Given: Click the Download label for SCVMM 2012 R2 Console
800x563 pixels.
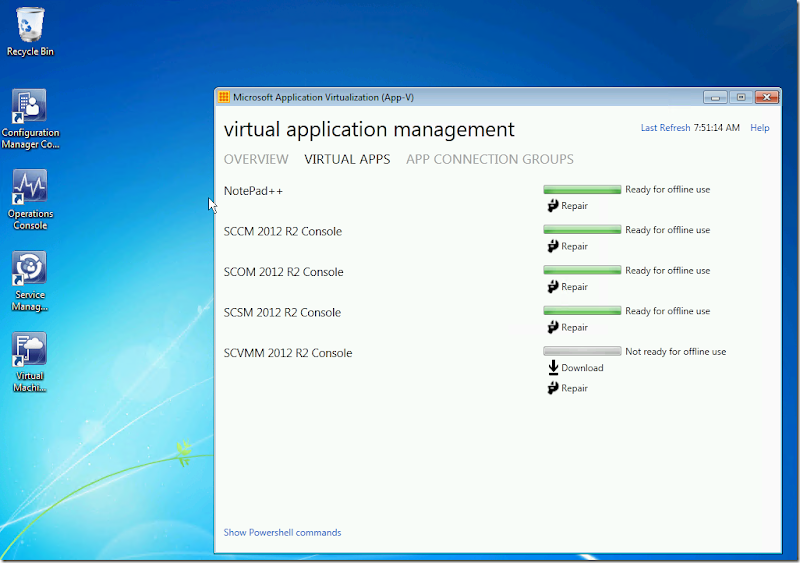Looking at the screenshot, I should point(582,368).
